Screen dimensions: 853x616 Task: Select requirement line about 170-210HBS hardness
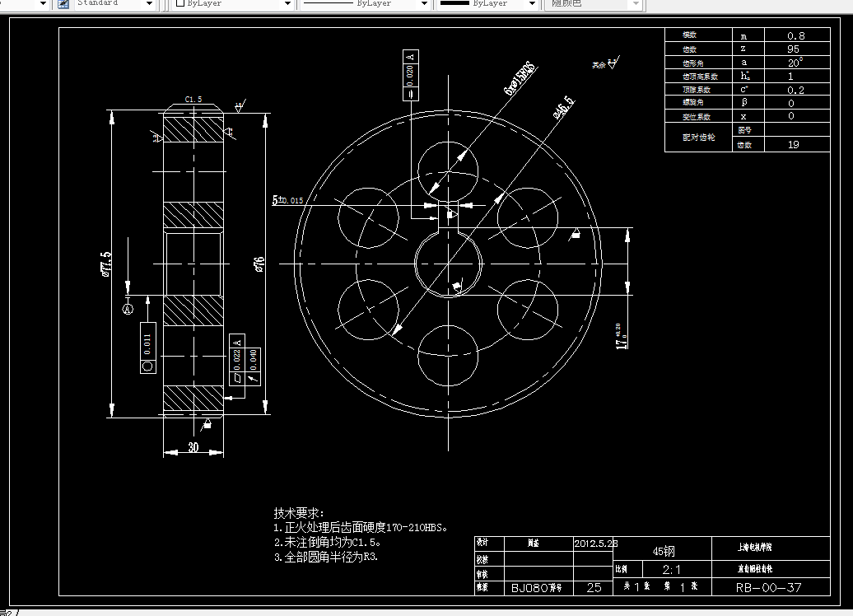[x=360, y=527]
